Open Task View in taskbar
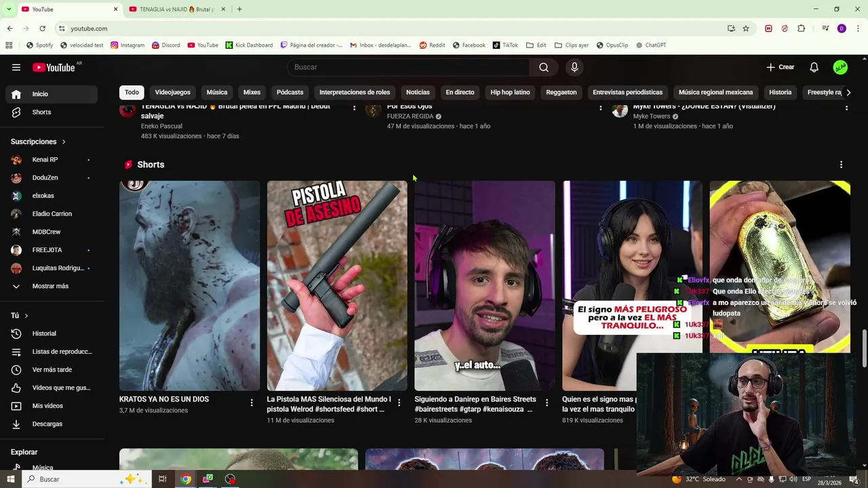The image size is (868, 488). [x=163, y=479]
